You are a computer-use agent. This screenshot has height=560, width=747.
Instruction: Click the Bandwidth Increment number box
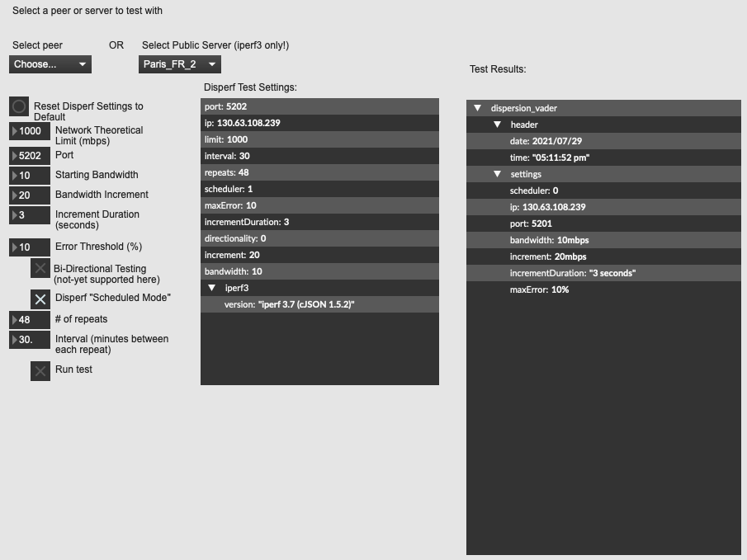(31, 195)
